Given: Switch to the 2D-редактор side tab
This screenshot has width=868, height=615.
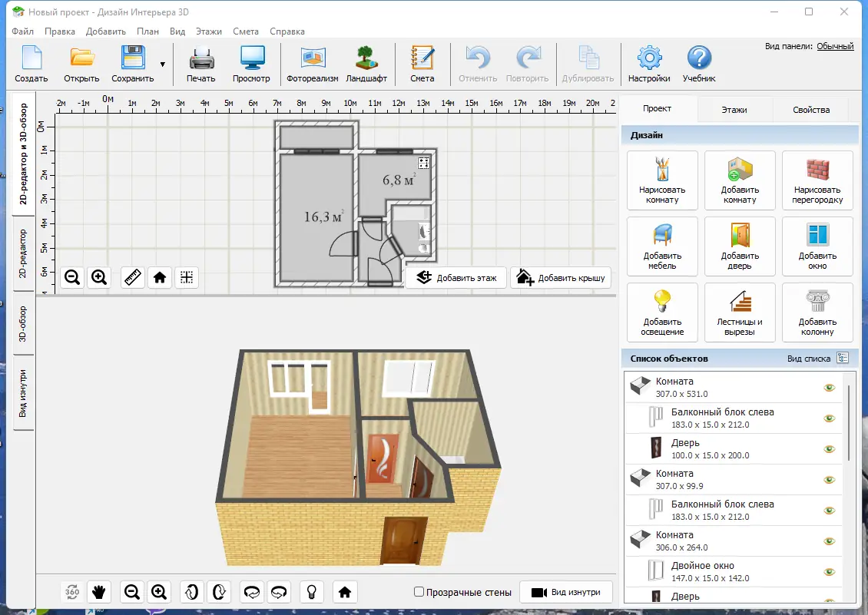Looking at the screenshot, I should point(23,253).
